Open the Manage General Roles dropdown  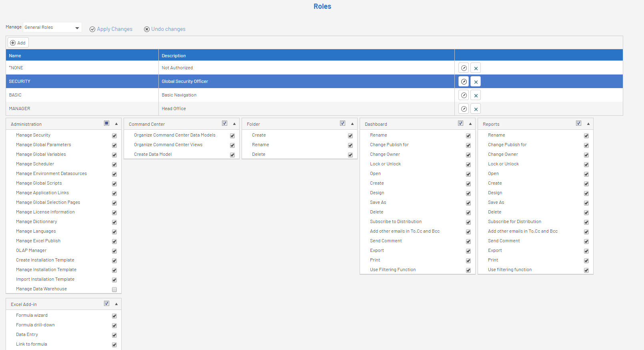pyautogui.click(x=52, y=27)
